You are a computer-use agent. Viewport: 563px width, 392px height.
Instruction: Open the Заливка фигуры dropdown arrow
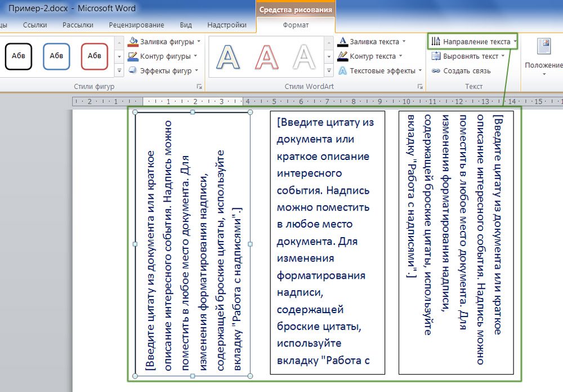[x=199, y=41]
